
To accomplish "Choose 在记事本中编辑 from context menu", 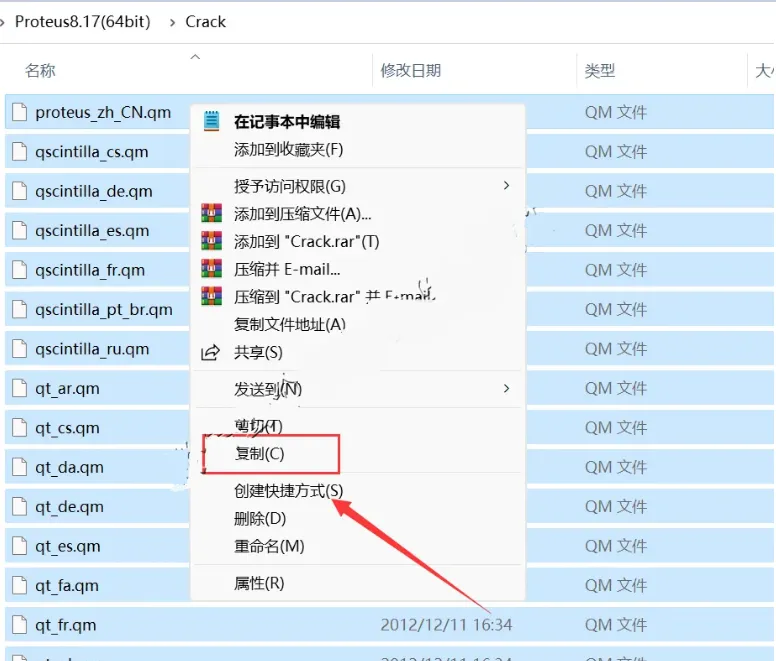I will pyautogui.click(x=287, y=122).
